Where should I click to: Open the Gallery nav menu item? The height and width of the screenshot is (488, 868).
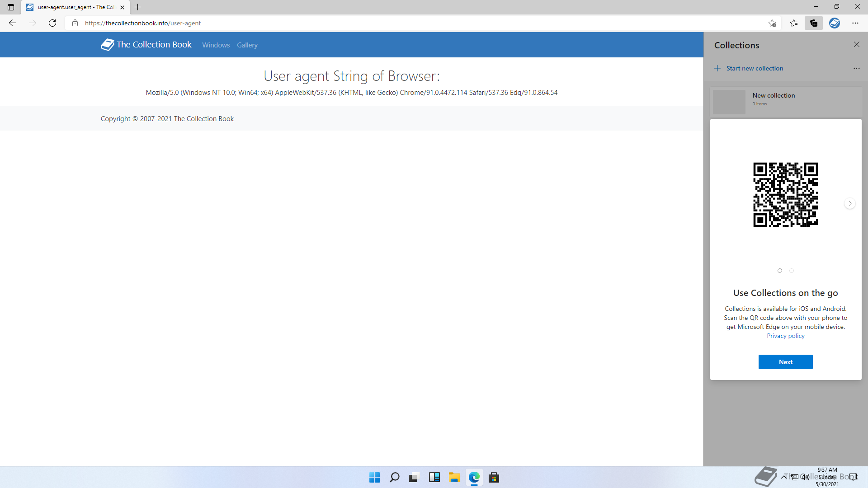point(247,45)
